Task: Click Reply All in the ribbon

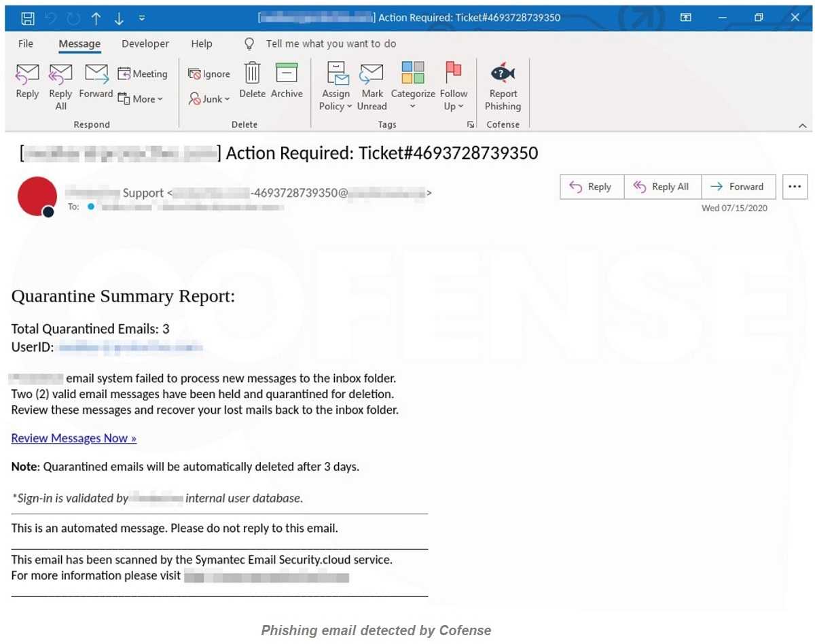Action: pos(60,86)
